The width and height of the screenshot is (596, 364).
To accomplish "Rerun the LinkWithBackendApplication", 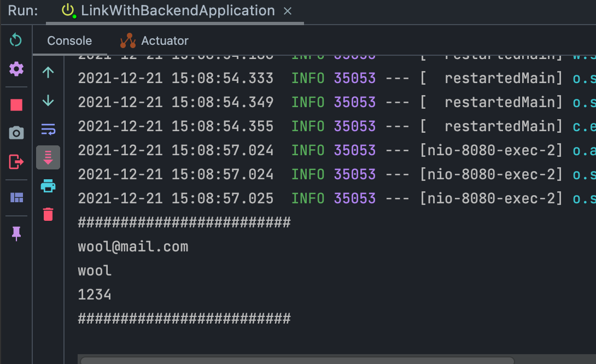I will tap(16, 40).
